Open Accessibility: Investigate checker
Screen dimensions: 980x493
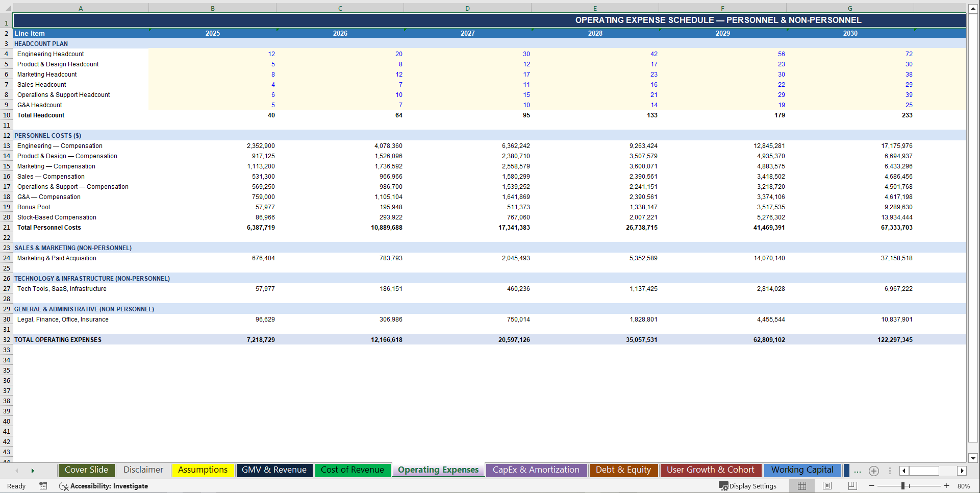tap(104, 486)
